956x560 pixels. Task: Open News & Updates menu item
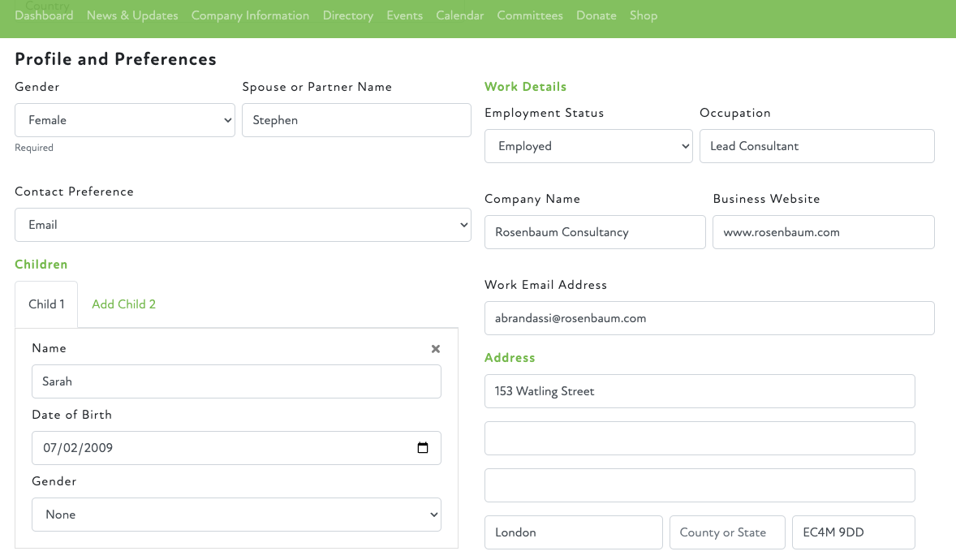[x=132, y=15]
